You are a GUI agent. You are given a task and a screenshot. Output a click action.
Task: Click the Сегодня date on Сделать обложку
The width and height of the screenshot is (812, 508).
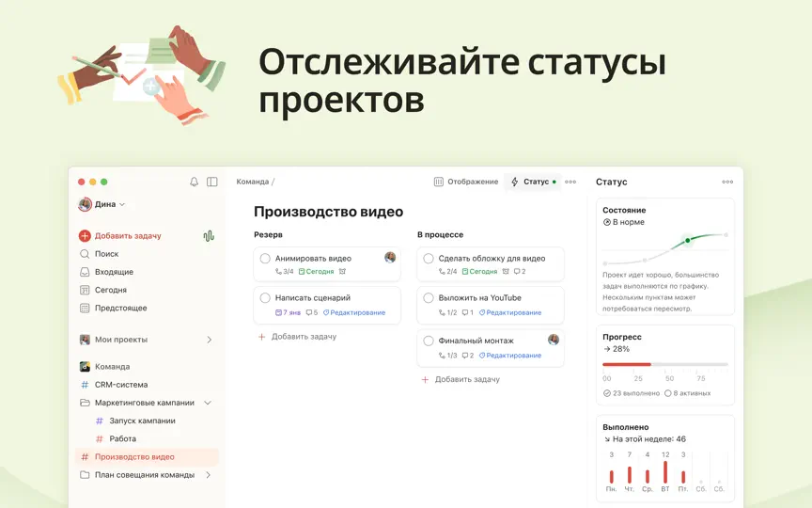479,272
